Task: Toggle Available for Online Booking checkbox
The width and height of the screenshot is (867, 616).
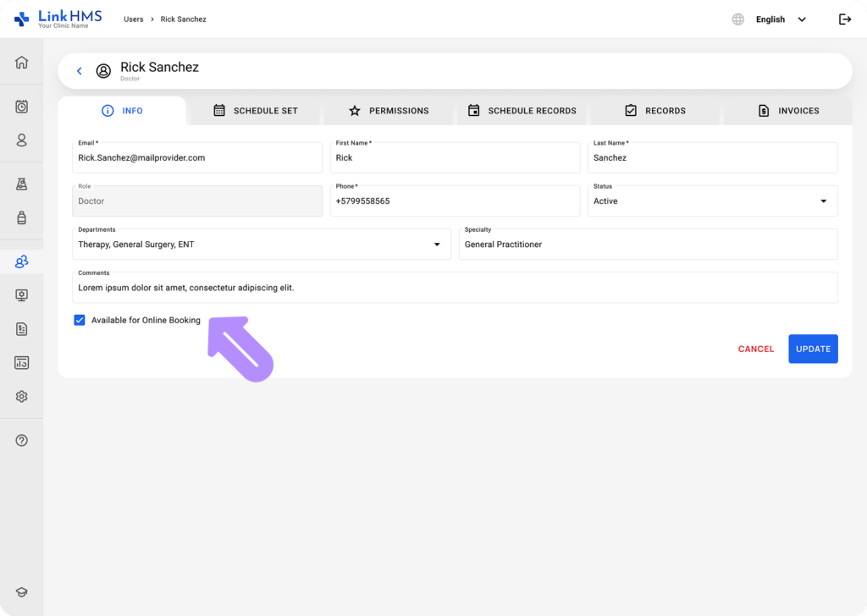Action: pyautogui.click(x=80, y=321)
